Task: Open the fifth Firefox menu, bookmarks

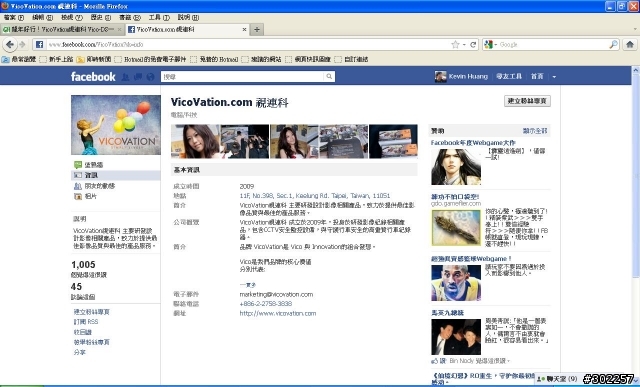Action: [129, 18]
